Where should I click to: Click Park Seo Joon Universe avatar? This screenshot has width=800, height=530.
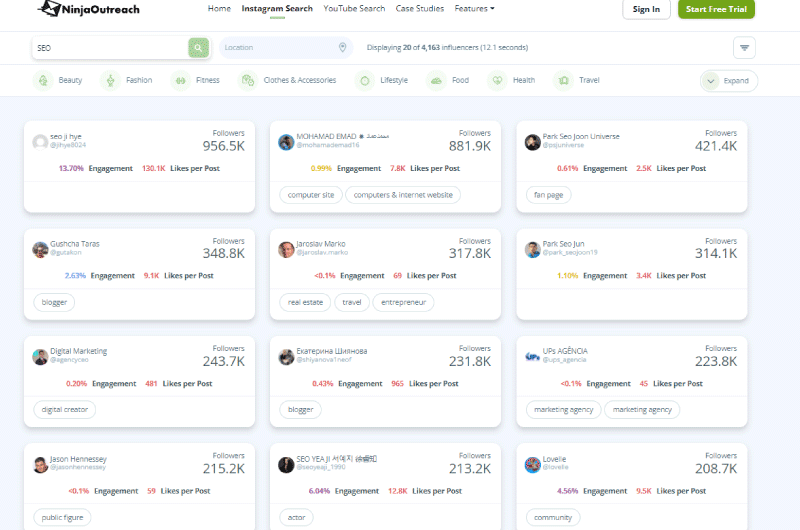tap(533, 142)
